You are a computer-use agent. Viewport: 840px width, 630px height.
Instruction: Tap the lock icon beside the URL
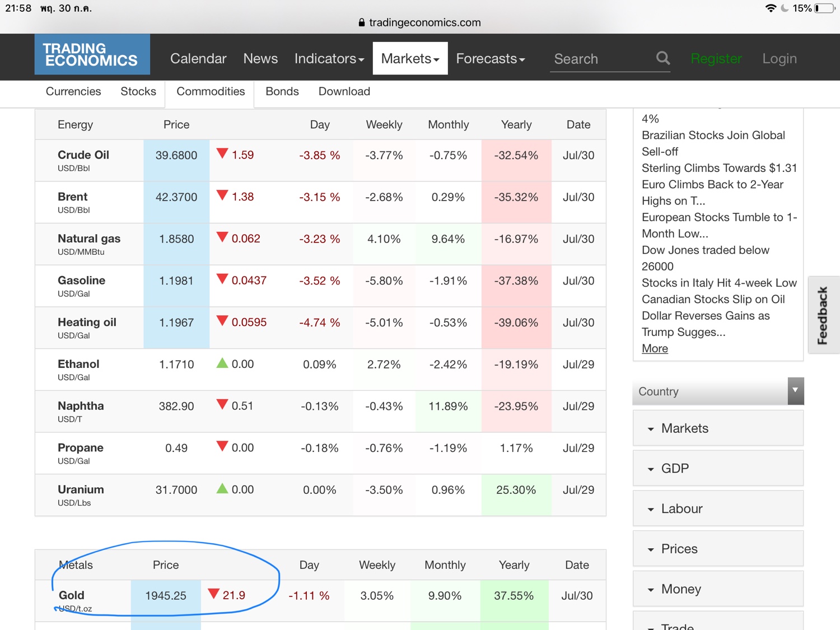click(361, 22)
